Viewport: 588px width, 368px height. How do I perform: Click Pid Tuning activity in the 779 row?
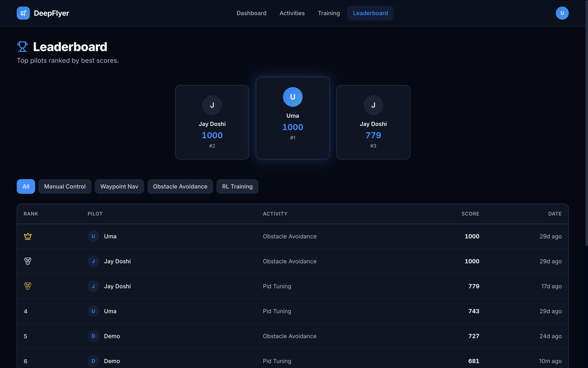pos(277,286)
